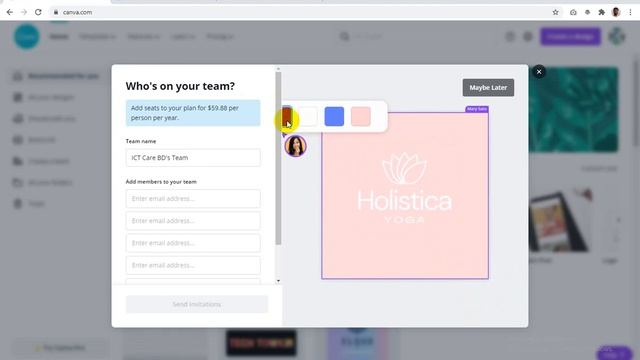Click the Send invitations button

(x=197, y=304)
